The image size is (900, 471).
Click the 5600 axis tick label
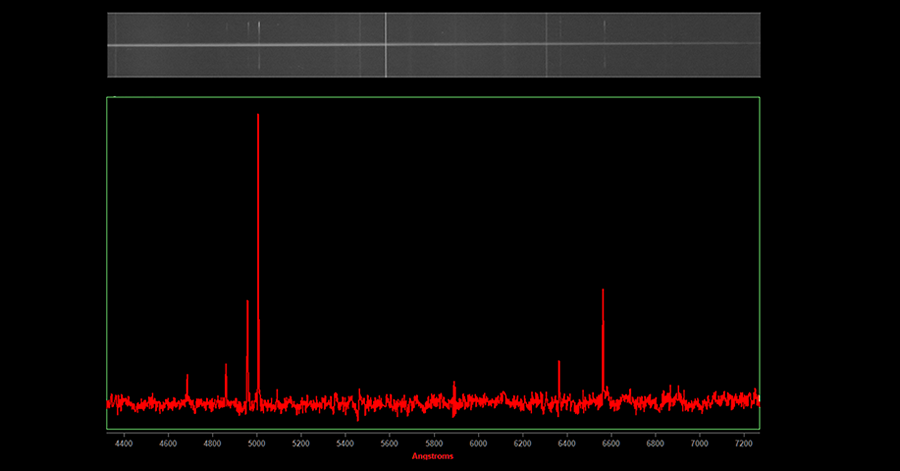pyautogui.click(x=390, y=442)
